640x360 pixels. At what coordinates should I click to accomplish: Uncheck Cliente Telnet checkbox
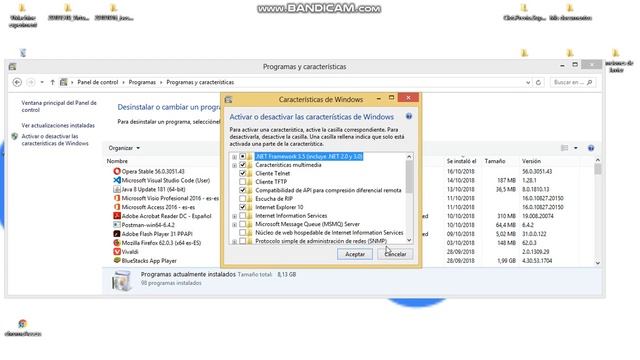(x=242, y=173)
